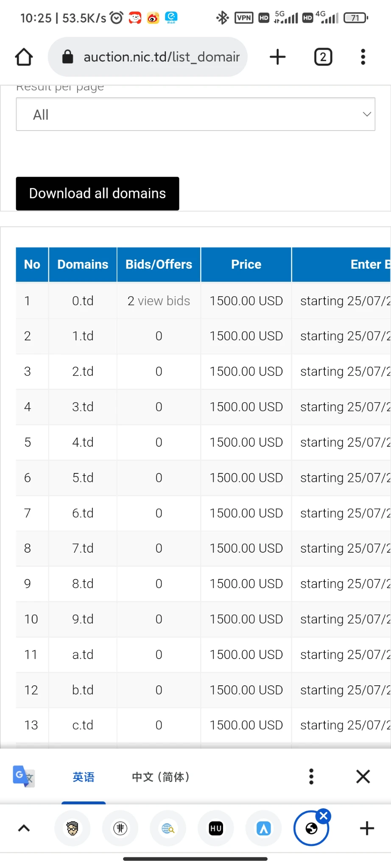Select 英语 language tab
Screen dimensions: 391x868
[84, 777]
